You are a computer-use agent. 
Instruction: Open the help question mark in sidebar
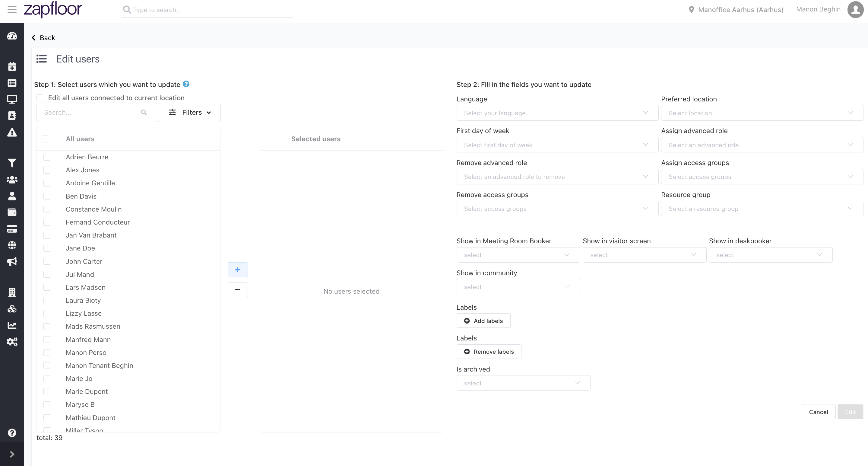coord(12,432)
